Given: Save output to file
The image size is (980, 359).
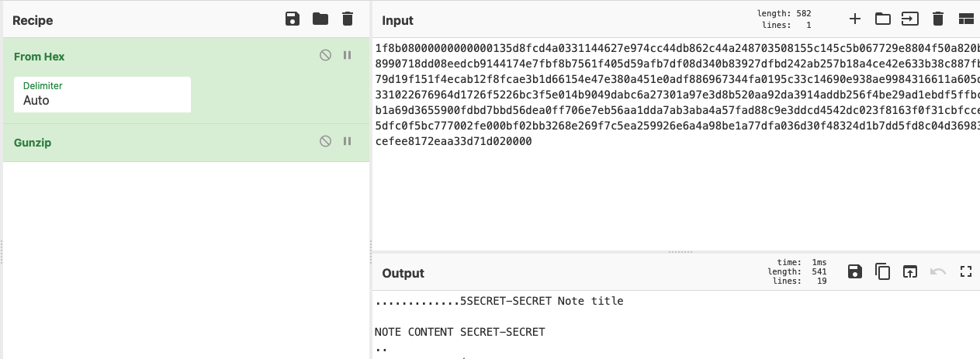Looking at the screenshot, I should (854, 271).
